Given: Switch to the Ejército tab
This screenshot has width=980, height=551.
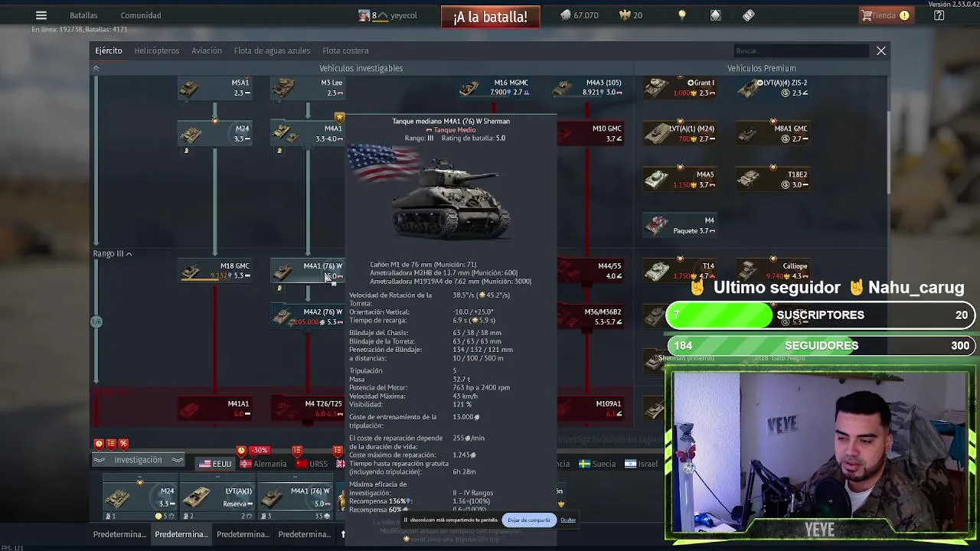Looking at the screenshot, I should (x=109, y=51).
